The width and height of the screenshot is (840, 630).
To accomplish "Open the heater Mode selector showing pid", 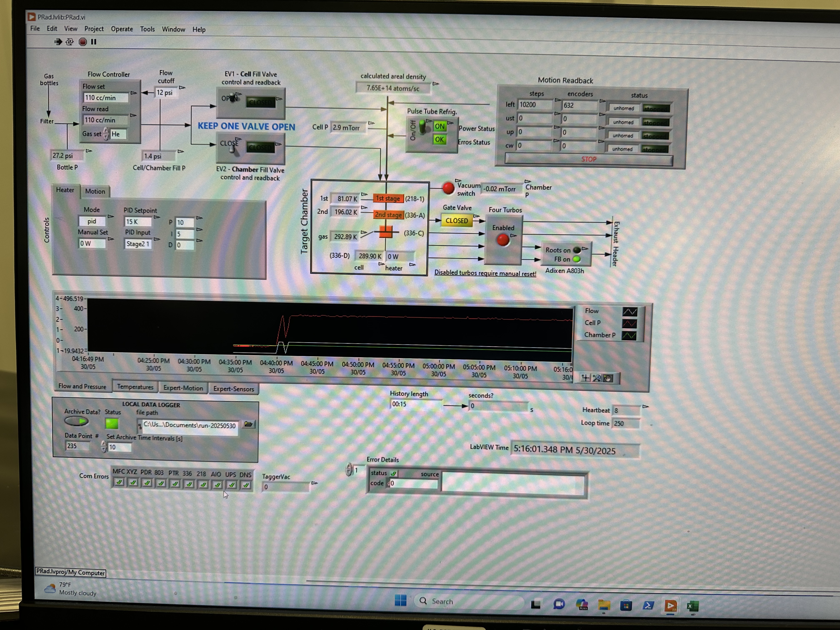I will click(x=92, y=221).
